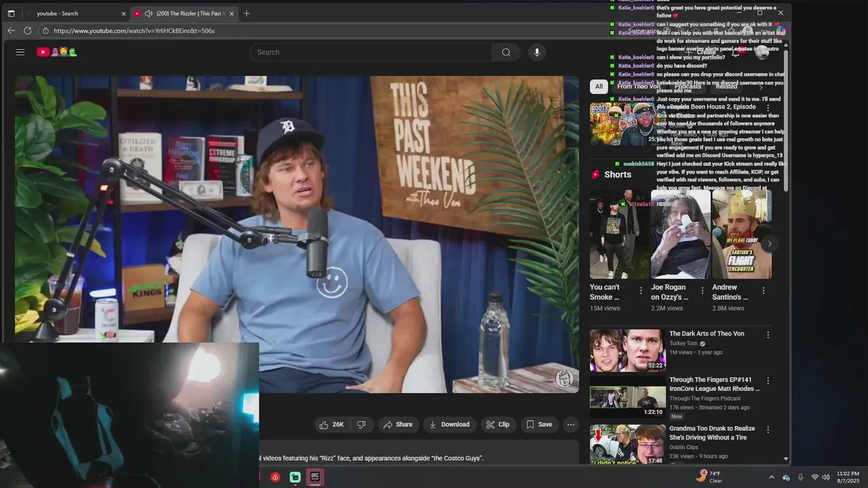Close the 'youtube - Search' tab
This screenshot has height=488, width=868.
(x=123, y=14)
